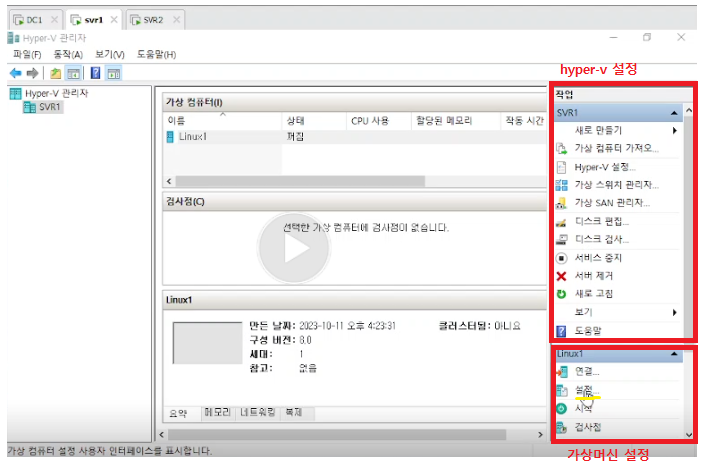Screen dimensions: 703x473
Task: Open 도움말 in the SVR1 actions
Action: click(588, 331)
